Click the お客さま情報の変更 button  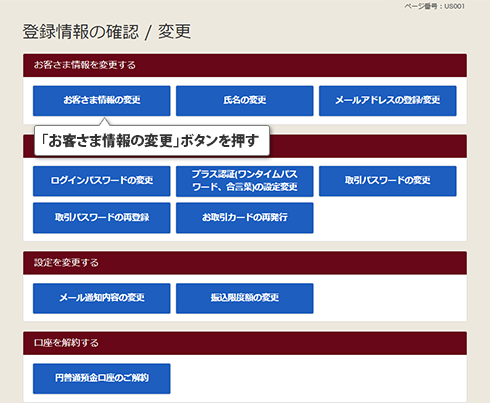(102, 101)
